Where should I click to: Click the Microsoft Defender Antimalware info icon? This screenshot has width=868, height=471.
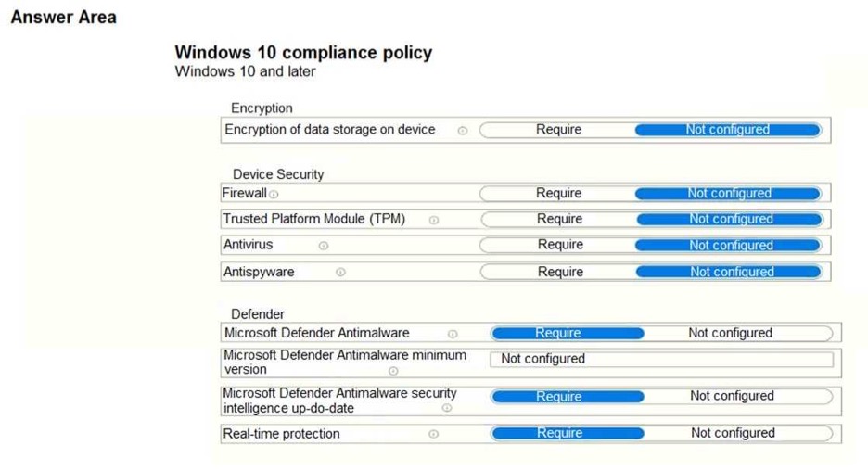453,335
